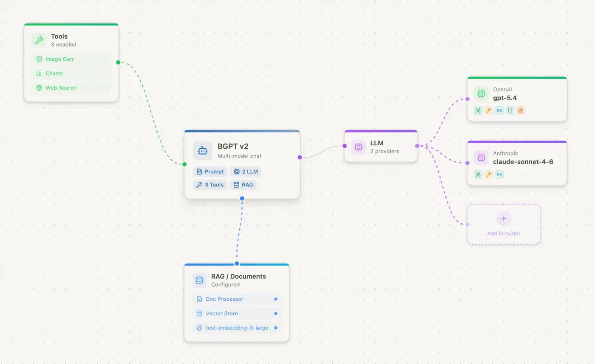Click the BGPT v2 node title
595x364 pixels.
[x=233, y=147]
